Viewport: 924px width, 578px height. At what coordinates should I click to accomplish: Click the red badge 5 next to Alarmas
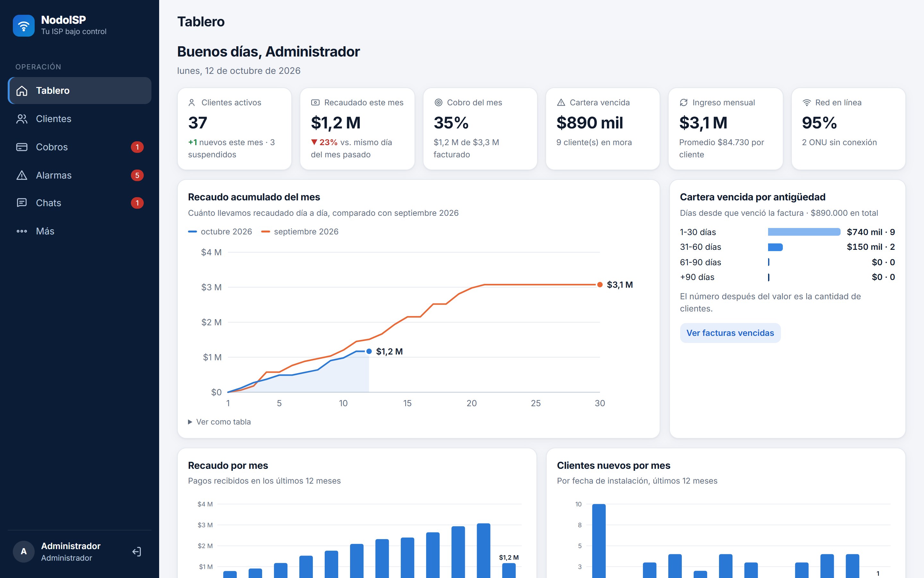[137, 175]
